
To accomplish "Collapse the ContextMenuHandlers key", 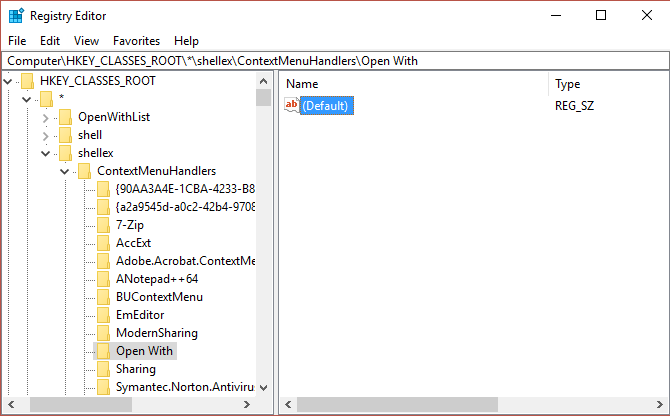I will point(65,171).
